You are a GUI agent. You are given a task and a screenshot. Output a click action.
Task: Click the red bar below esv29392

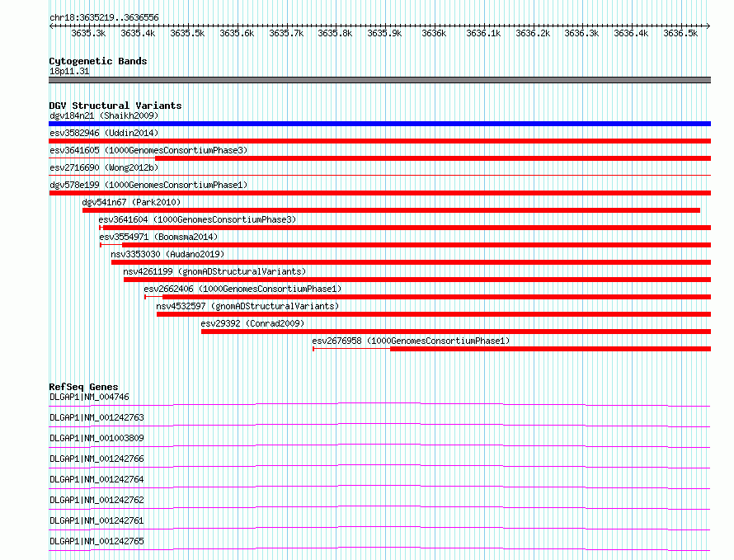click(456, 332)
